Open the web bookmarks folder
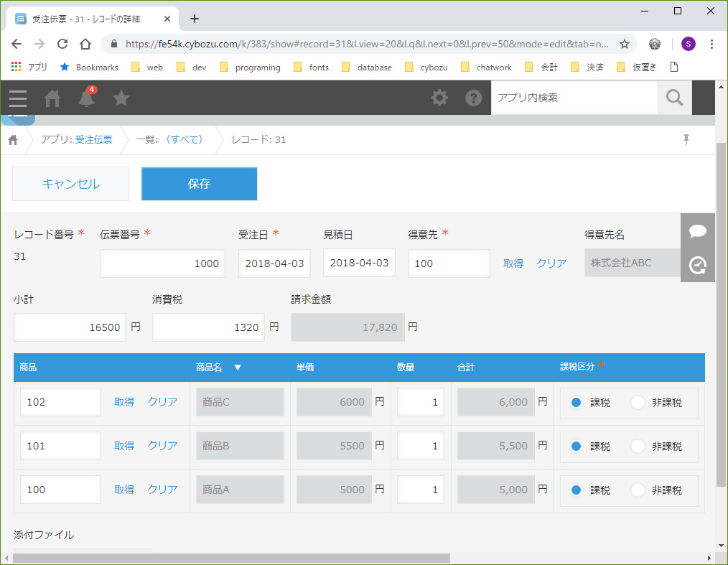Image resolution: width=728 pixels, height=565 pixels. coord(147,67)
